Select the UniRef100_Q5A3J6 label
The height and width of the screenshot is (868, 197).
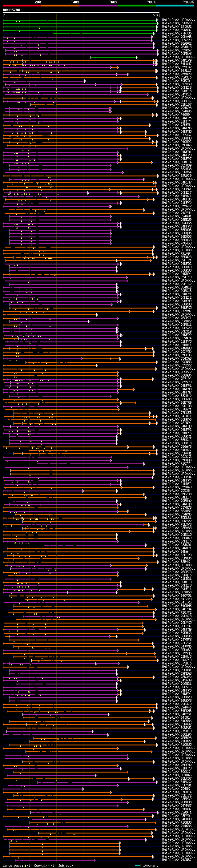[177, 78]
